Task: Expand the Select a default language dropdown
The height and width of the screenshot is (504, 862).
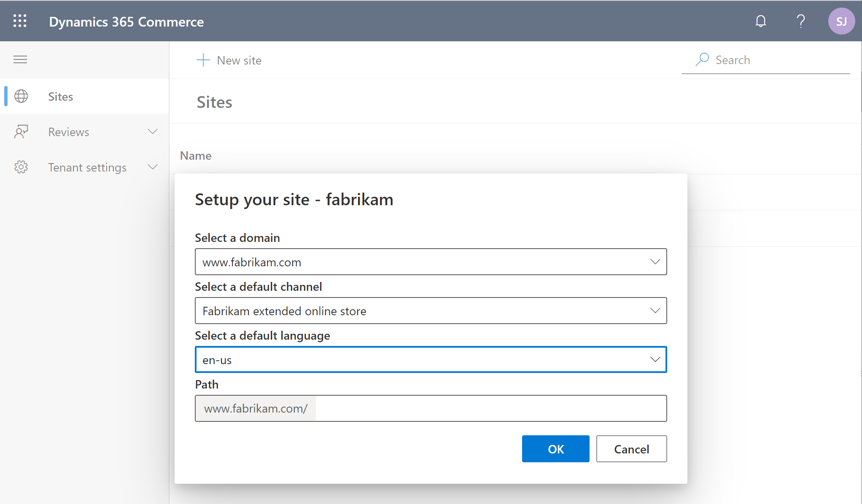Action: pyautogui.click(x=655, y=360)
